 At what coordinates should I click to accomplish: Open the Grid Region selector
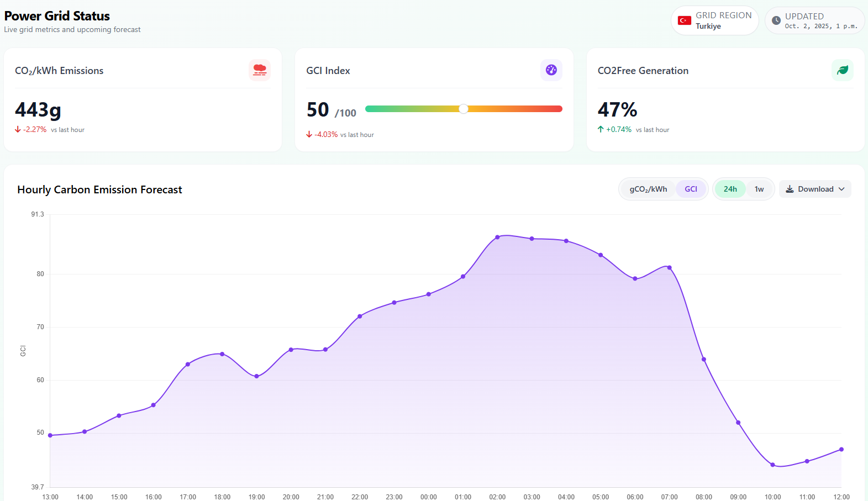point(715,20)
